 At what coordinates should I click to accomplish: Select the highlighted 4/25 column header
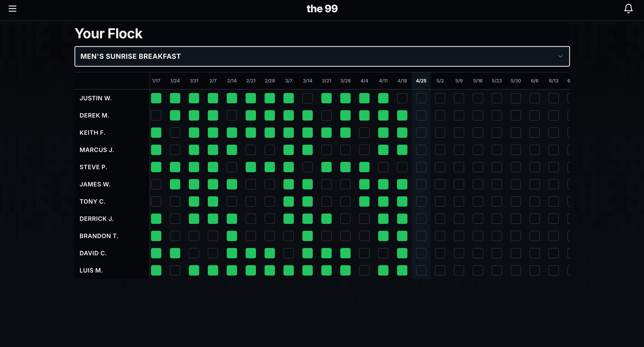pyautogui.click(x=421, y=81)
